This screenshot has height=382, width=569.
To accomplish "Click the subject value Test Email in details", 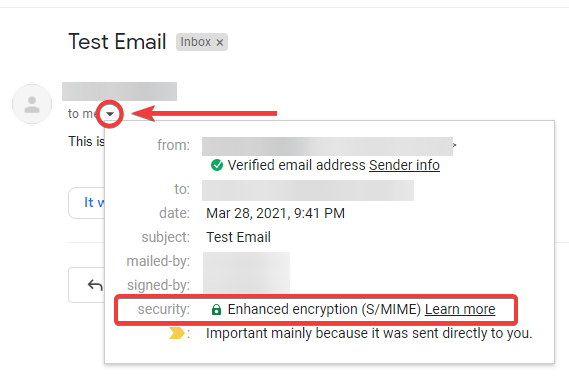I will click(238, 237).
